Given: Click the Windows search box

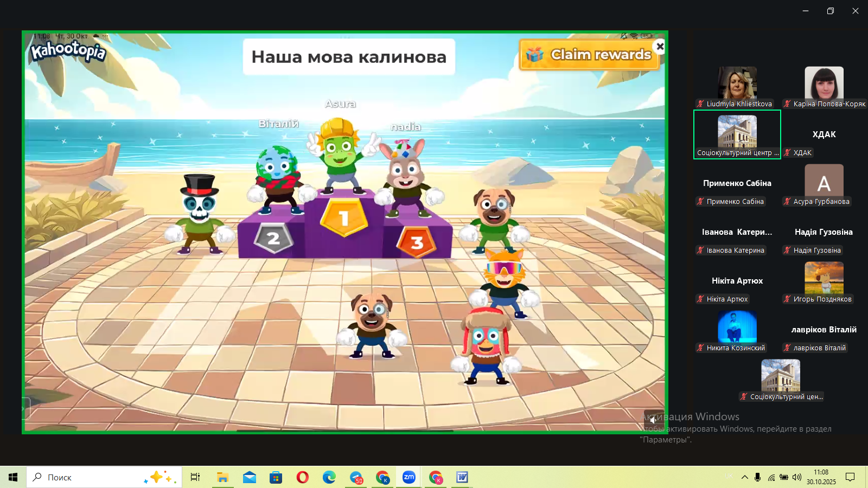Looking at the screenshot, I should (92, 477).
